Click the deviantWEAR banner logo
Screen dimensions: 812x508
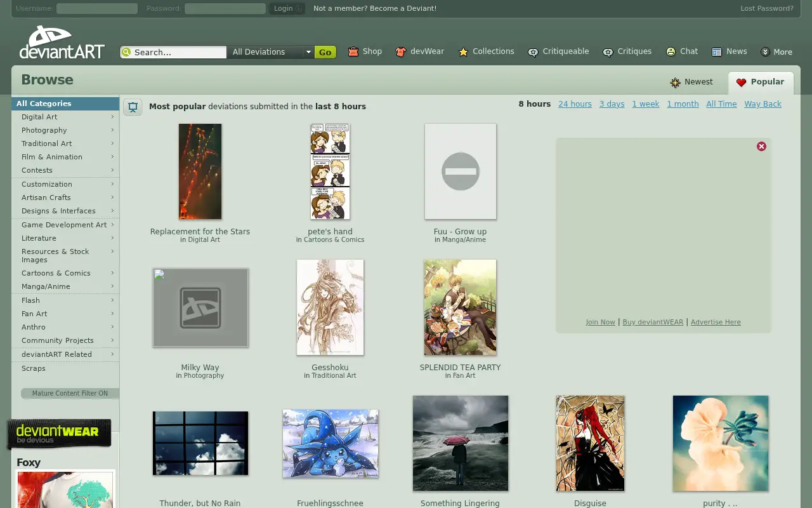(x=59, y=434)
